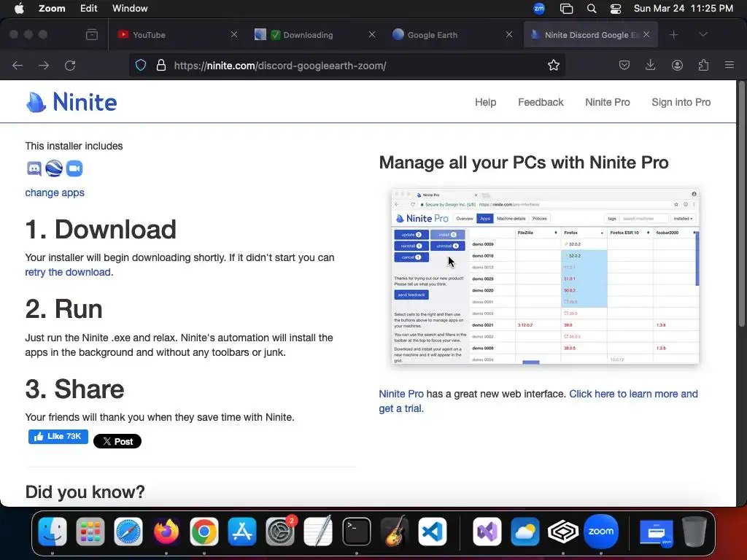Bookmark this page with star icon
747x560 pixels.
pos(553,65)
